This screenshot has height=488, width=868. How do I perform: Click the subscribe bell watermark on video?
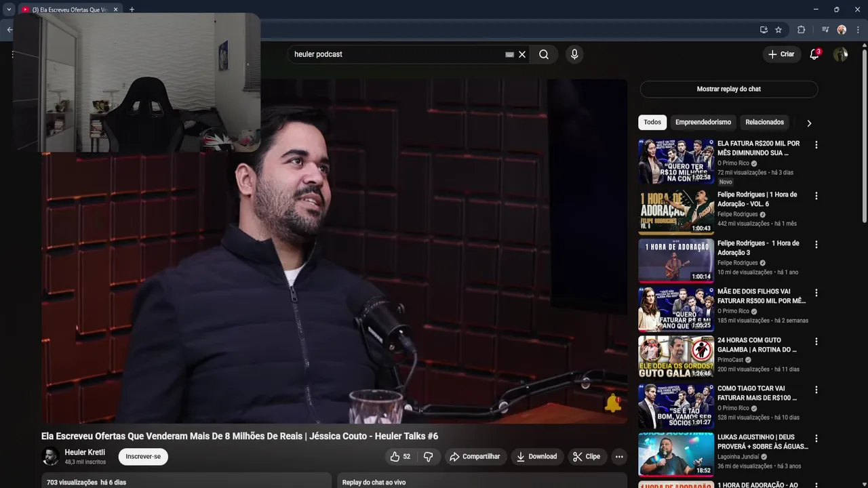coord(613,403)
